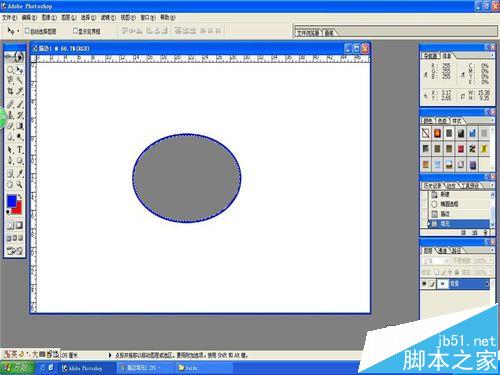Open the 滤镜 menu
Image resolution: width=500 pixels, height=375 pixels.
click(x=108, y=17)
